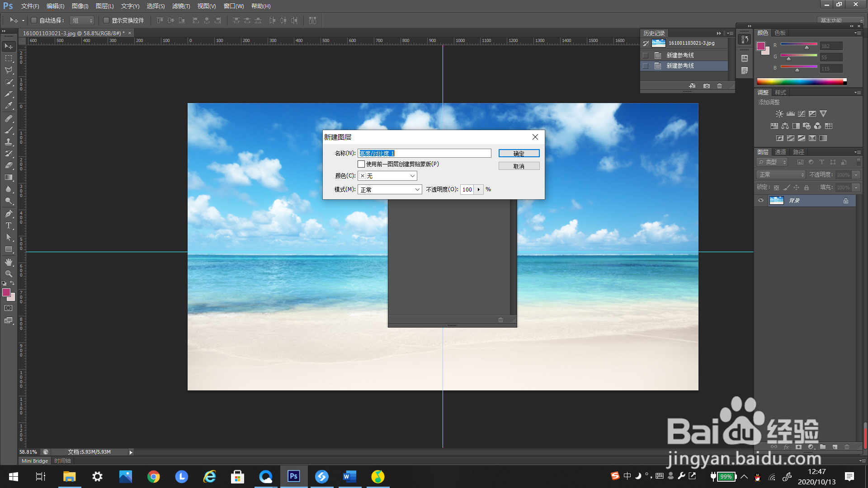Image resolution: width=868 pixels, height=488 pixels.
Task: Switch to the Channels tab
Action: click(x=780, y=152)
